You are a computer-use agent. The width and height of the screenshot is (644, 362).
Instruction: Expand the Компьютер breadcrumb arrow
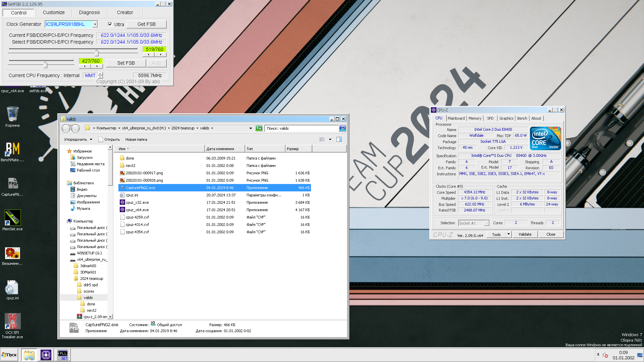tap(119, 128)
